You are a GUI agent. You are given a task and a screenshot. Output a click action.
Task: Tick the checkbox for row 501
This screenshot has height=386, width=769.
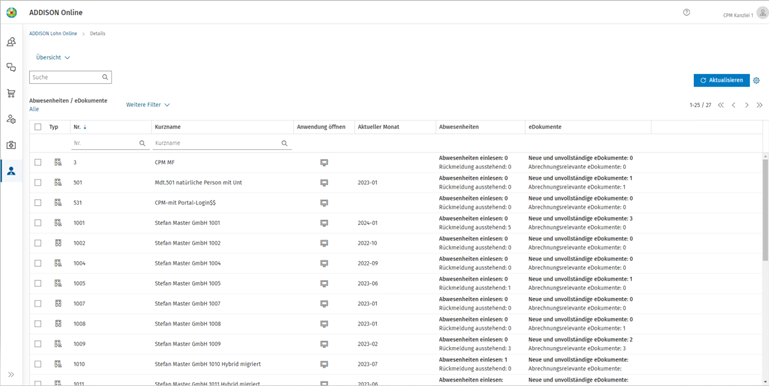click(38, 182)
